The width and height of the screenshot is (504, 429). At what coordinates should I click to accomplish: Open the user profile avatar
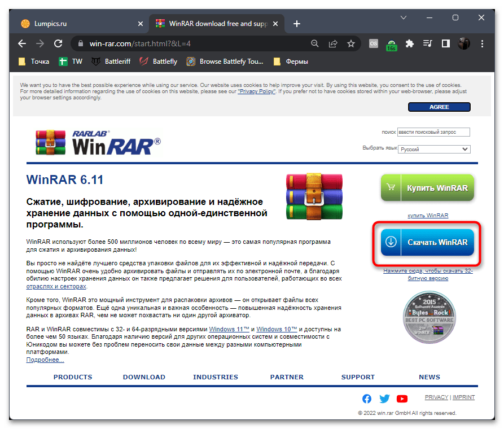[464, 43]
